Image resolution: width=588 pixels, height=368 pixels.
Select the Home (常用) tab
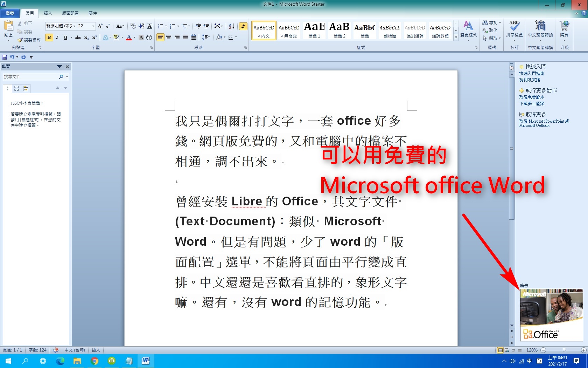click(30, 13)
